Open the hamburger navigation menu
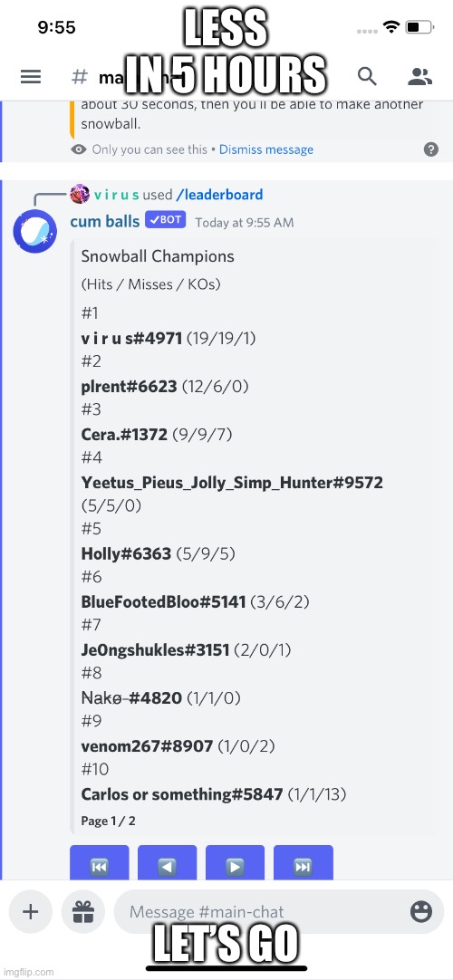The width and height of the screenshot is (453, 980). click(31, 77)
